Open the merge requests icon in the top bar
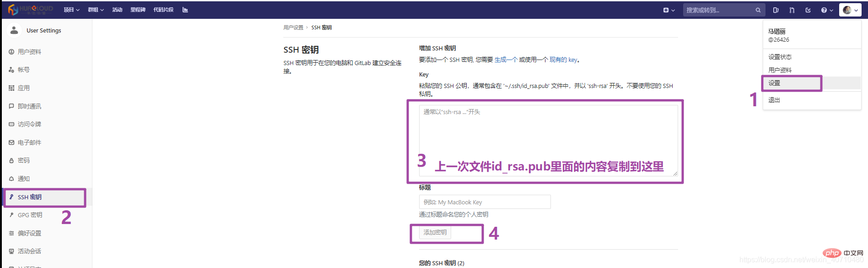Image resolution: width=868 pixels, height=268 pixels. click(x=792, y=10)
